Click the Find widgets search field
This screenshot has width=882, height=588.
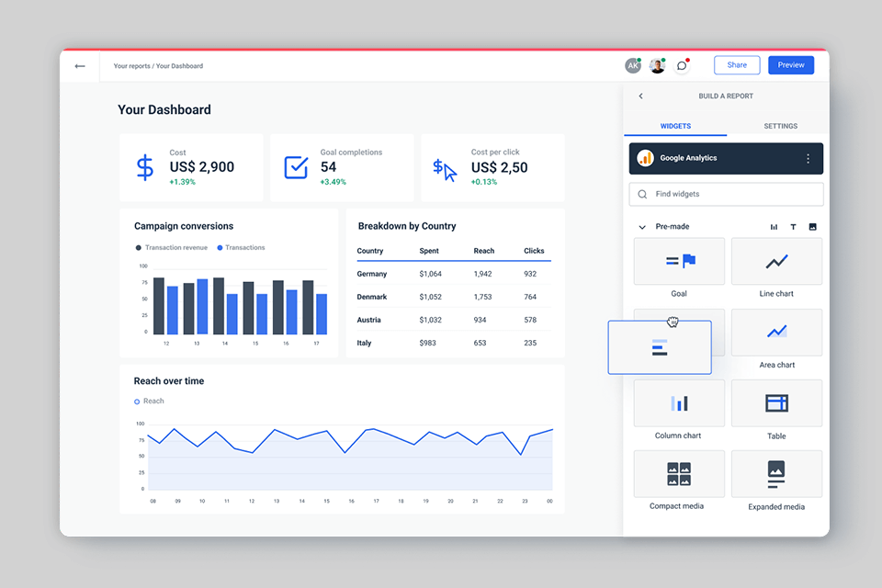click(x=726, y=194)
